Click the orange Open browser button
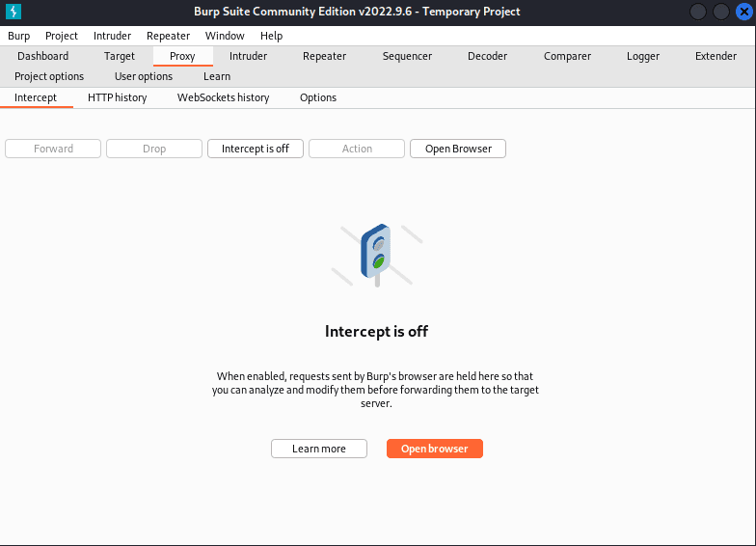The width and height of the screenshot is (756, 546). click(434, 449)
